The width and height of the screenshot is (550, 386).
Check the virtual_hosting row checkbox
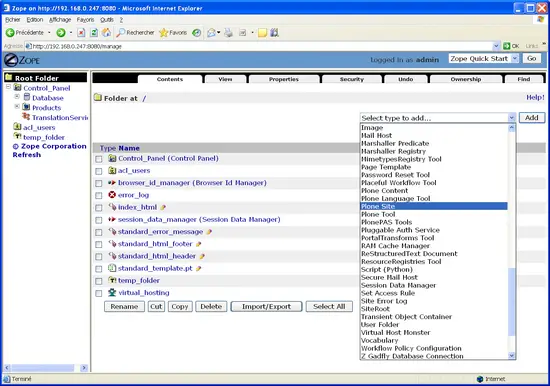pyautogui.click(x=99, y=293)
